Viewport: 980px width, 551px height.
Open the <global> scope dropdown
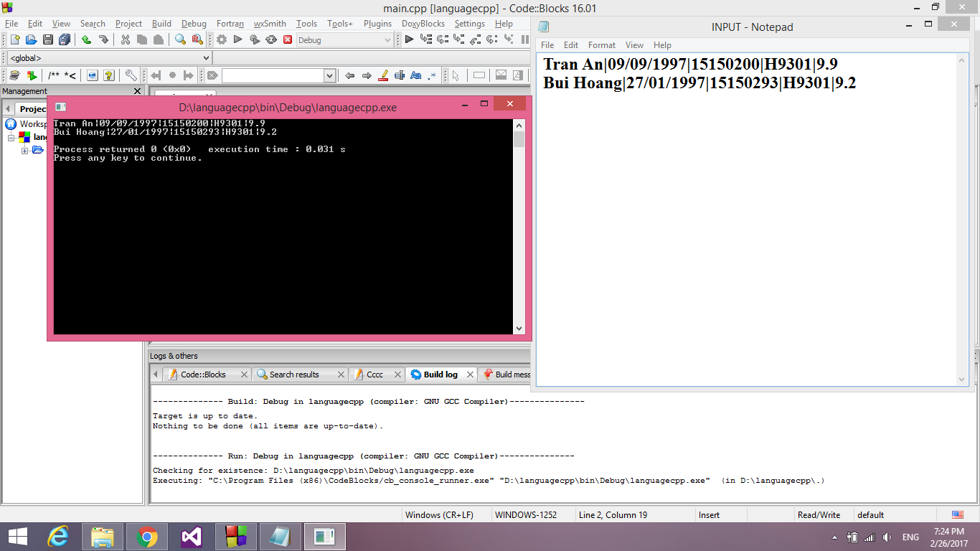(206, 58)
